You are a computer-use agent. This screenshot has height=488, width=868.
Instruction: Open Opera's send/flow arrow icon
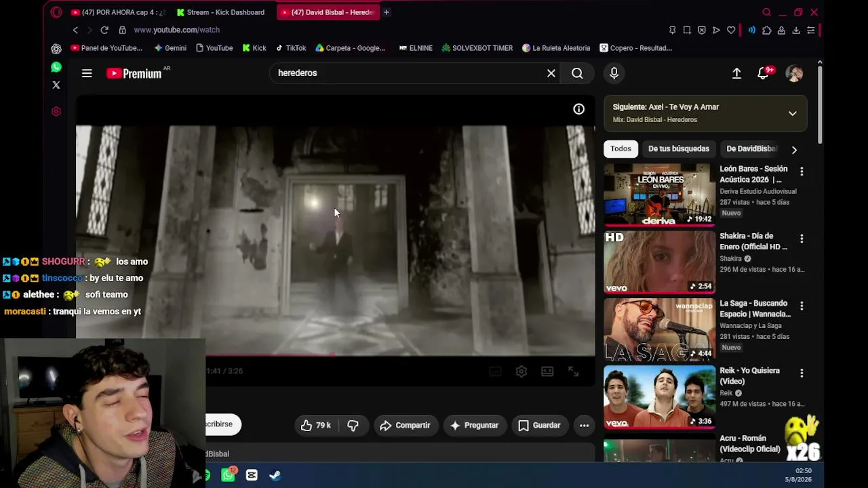716,30
